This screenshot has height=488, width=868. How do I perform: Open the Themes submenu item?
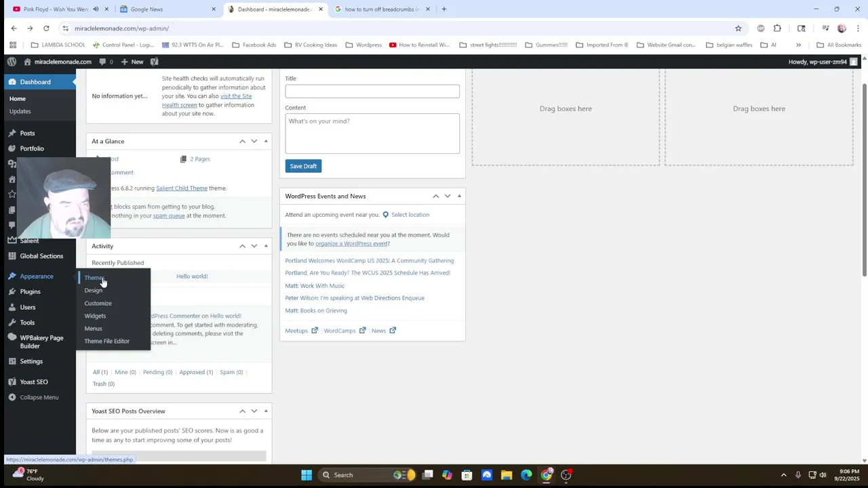click(x=94, y=278)
